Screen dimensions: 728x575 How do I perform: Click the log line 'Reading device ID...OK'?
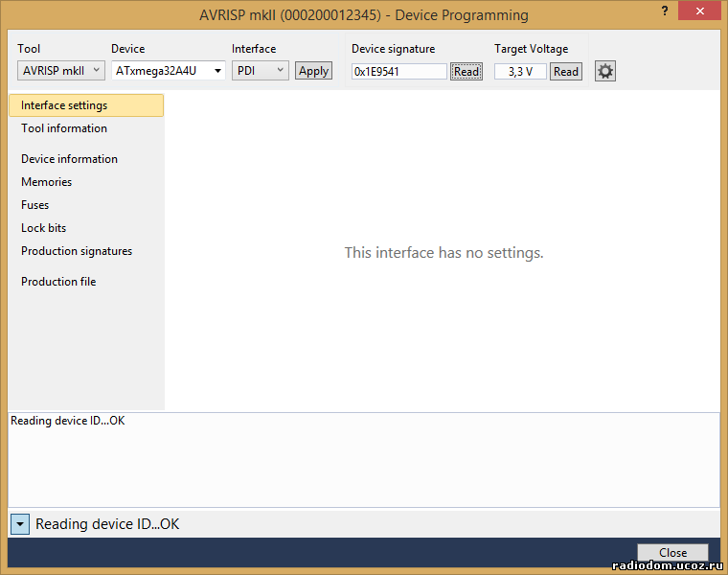68,421
